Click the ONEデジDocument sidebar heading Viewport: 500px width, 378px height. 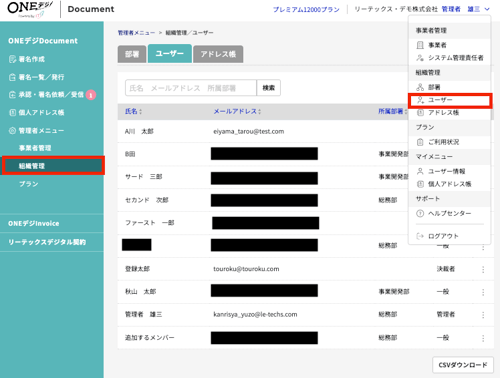pos(43,41)
